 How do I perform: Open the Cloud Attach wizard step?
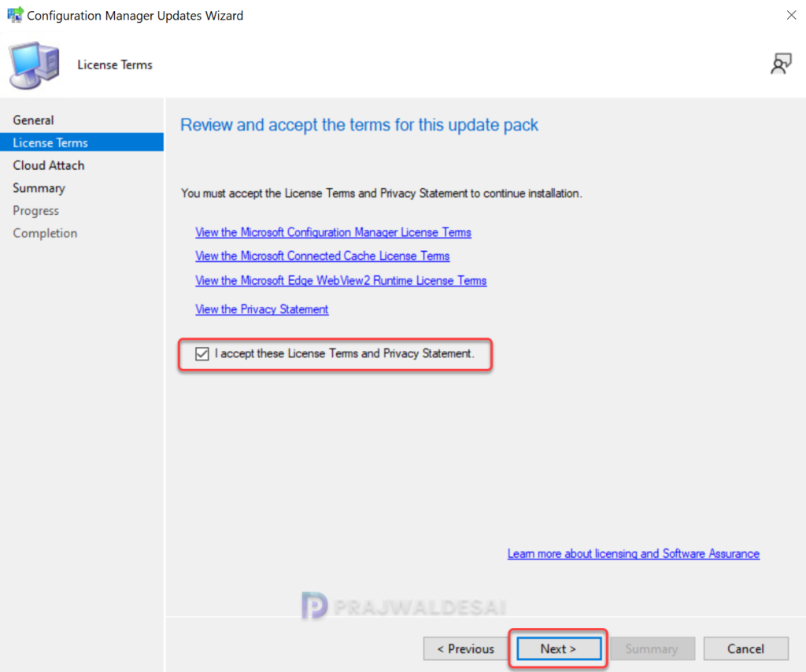point(48,165)
